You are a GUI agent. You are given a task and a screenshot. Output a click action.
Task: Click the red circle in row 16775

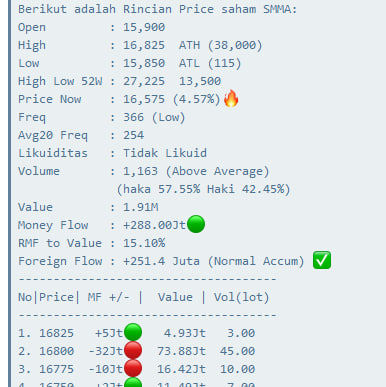pyautogui.click(x=133, y=368)
